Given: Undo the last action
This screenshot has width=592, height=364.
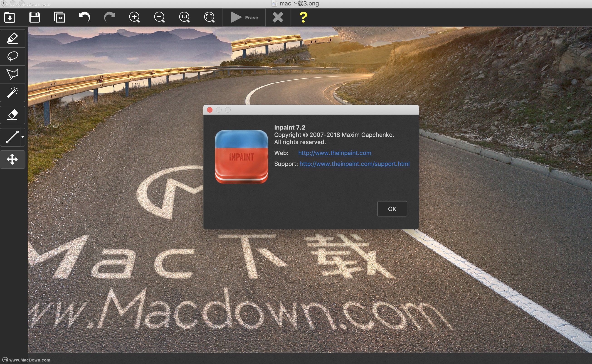Looking at the screenshot, I should (84, 17).
